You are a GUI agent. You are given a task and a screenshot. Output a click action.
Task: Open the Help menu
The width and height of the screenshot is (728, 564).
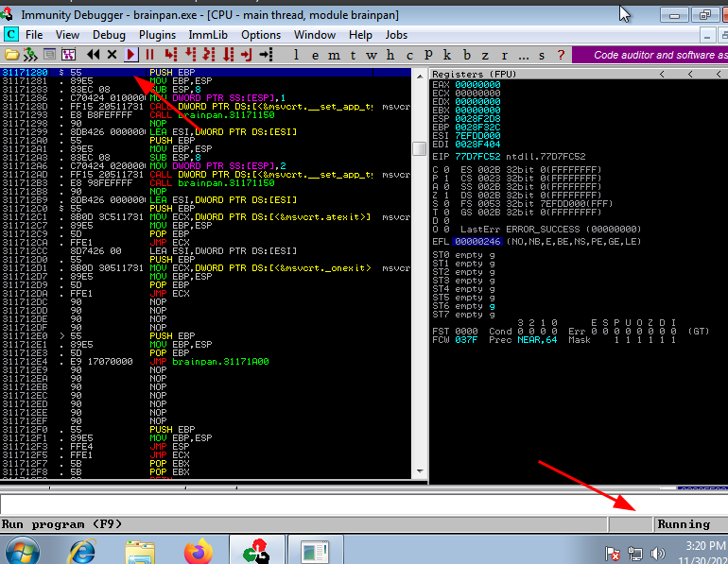(x=361, y=35)
